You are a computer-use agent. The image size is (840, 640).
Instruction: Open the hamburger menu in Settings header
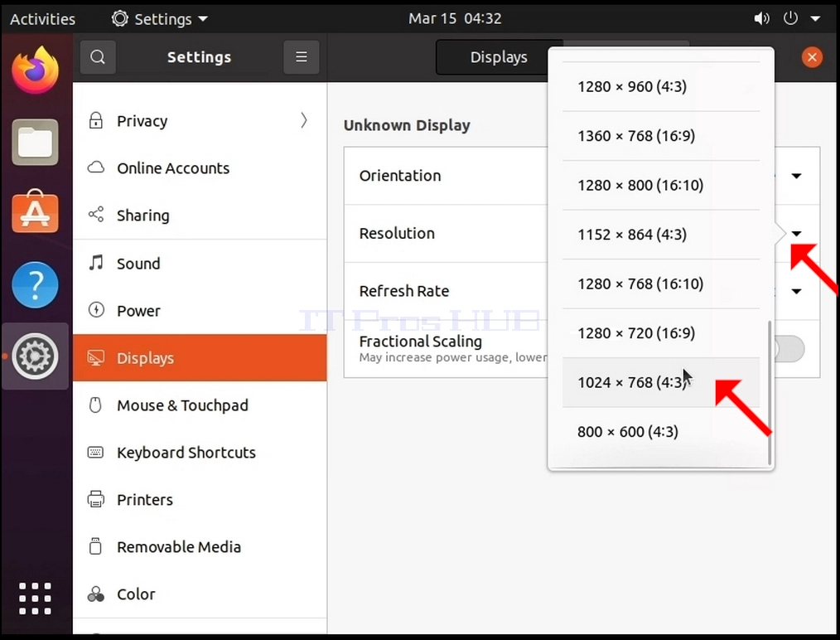(x=301, y=57)
